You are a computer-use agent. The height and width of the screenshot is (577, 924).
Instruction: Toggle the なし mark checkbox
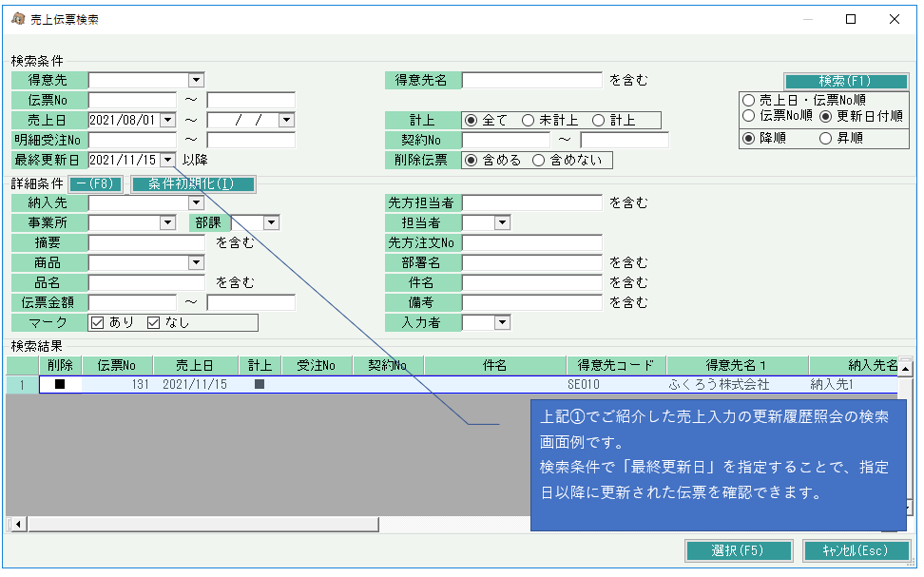click(154, 323)
